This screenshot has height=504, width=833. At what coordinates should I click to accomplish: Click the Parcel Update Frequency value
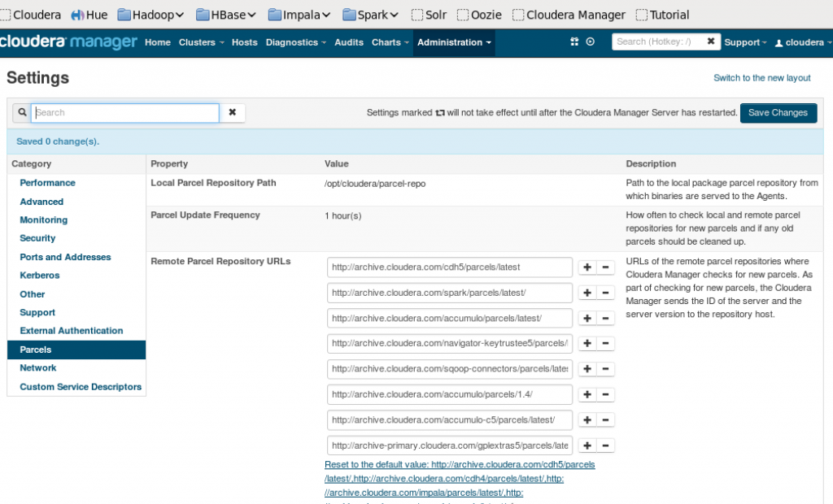tap(343, 216)
